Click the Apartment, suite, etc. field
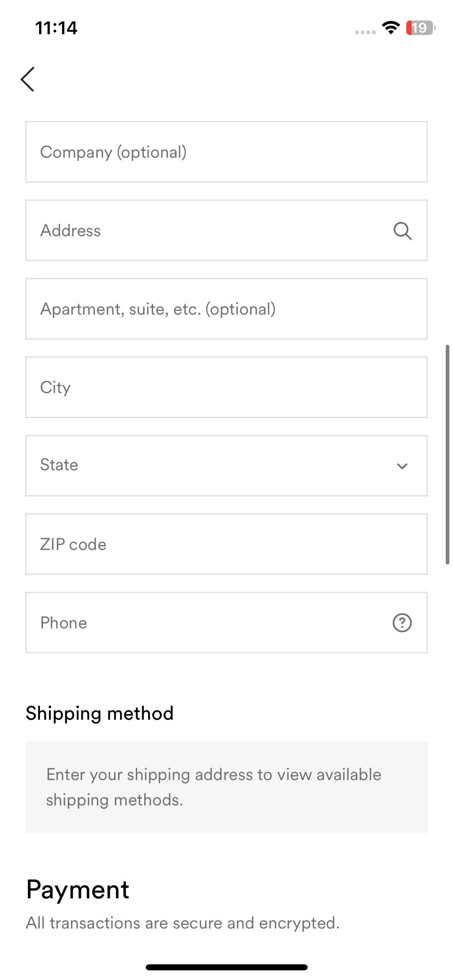This screenshot has width=453, height=980. [226, 309]
